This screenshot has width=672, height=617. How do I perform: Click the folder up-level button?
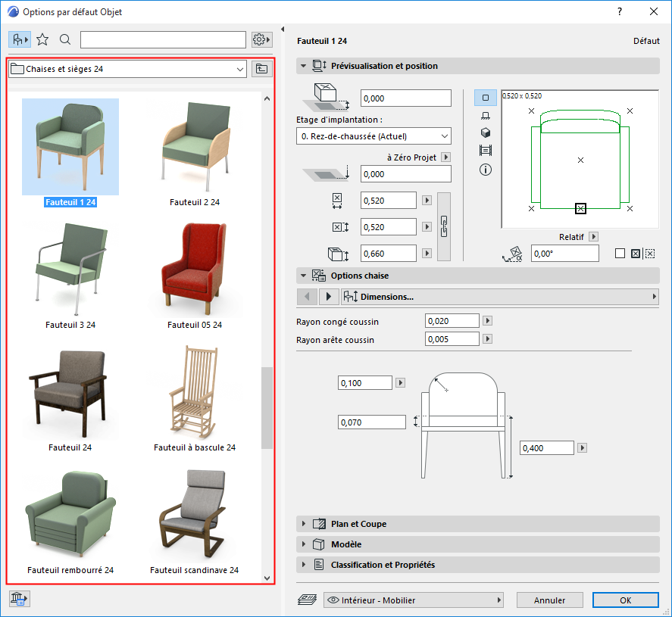coord(261,69)
